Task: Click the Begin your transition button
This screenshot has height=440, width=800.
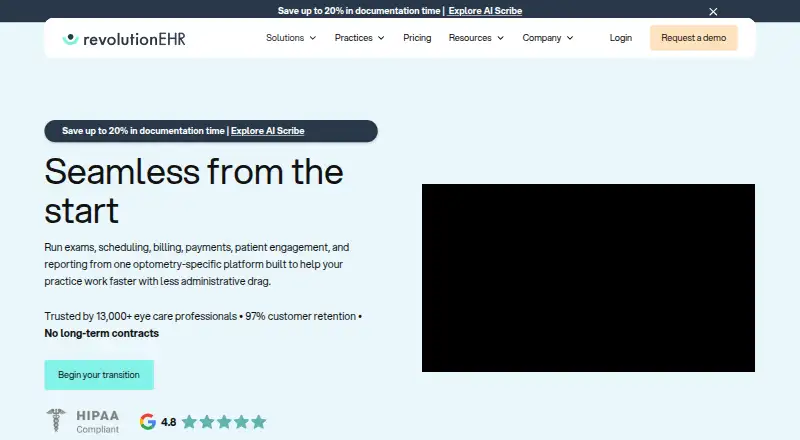Action: (x=99, y=375)
